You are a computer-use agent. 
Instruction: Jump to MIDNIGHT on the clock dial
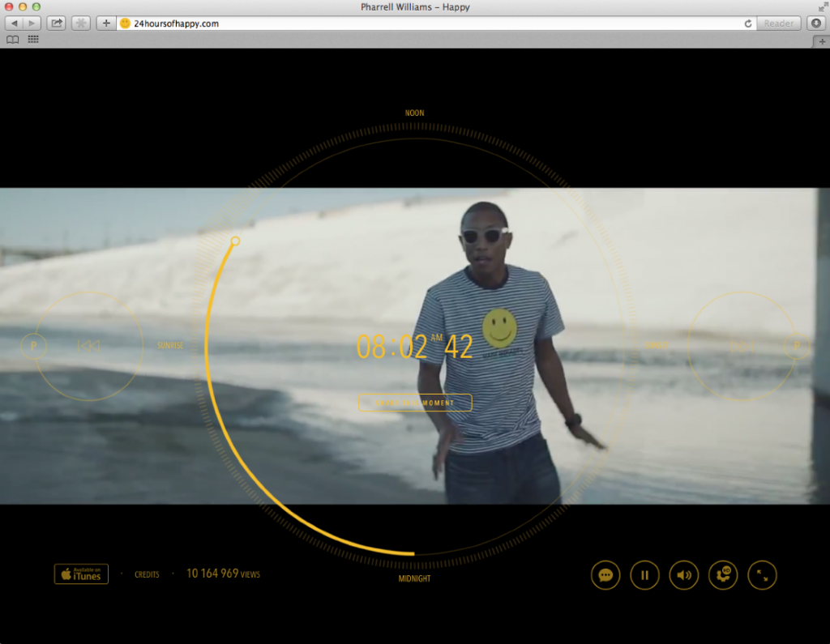point(414,579)
